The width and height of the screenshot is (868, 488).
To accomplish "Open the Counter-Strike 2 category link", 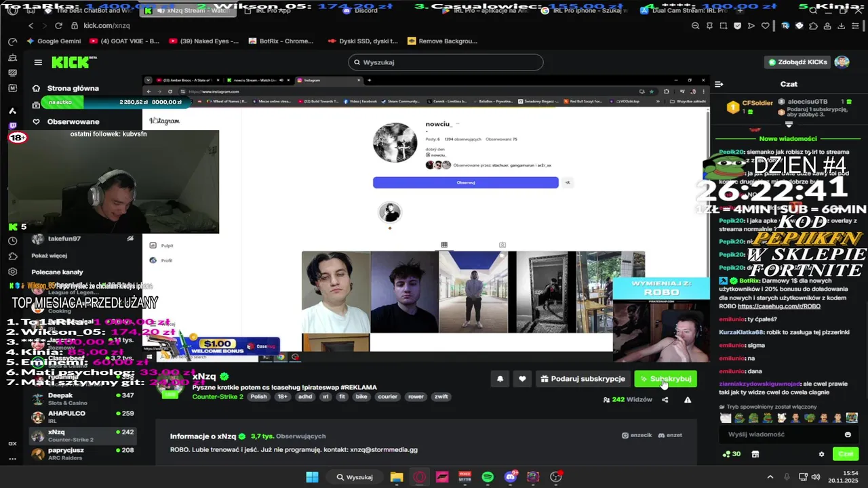I will pos(218,396).
